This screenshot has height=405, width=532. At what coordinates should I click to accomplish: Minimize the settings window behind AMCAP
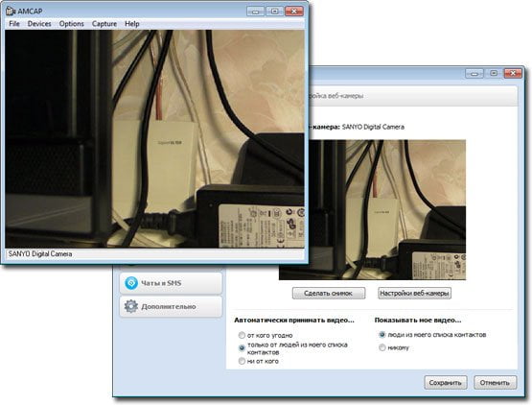point(474,73)
